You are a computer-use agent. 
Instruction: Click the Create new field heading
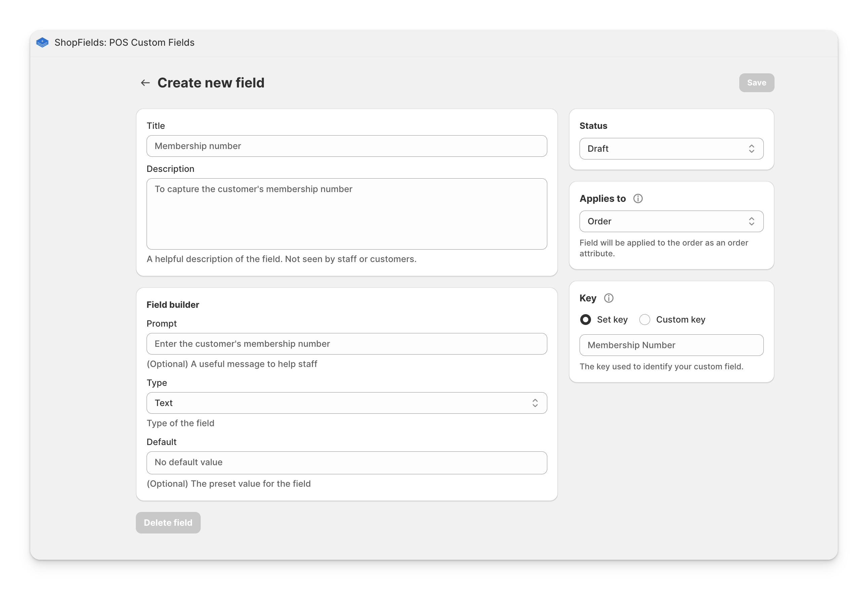tap(211, 82)
